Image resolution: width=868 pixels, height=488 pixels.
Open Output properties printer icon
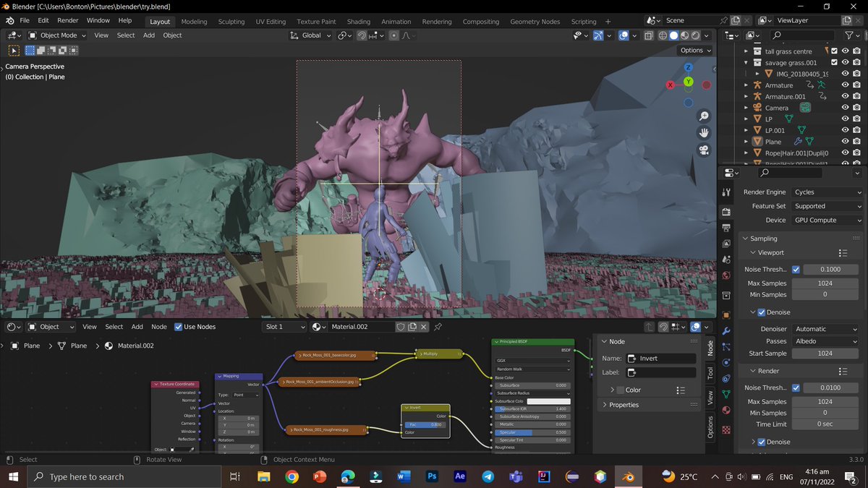[x=727, y=228]
